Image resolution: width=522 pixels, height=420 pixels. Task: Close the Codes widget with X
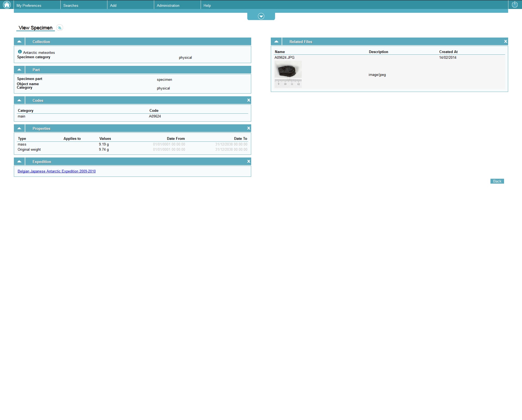248,100
